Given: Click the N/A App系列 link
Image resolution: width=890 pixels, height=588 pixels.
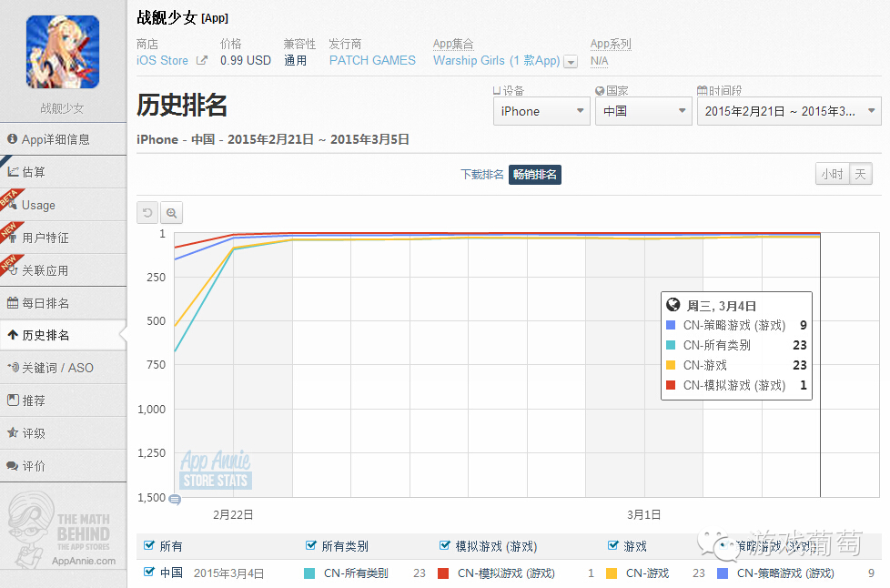Looking at the screenshot, I should click(x=599, y=61).
